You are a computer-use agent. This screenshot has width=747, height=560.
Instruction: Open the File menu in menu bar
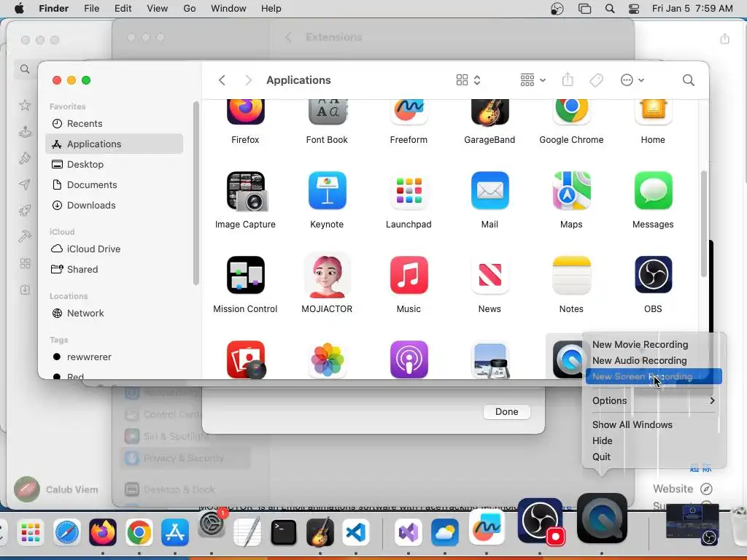coord(91,9)
